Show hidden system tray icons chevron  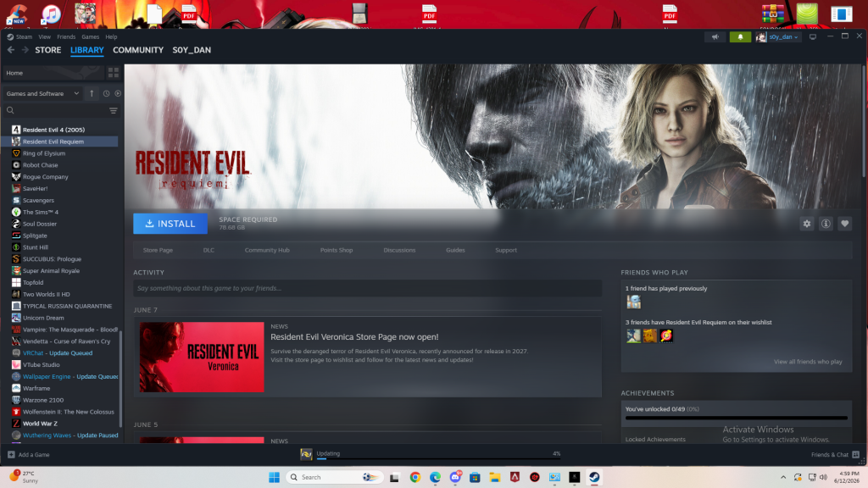point(782,477)
